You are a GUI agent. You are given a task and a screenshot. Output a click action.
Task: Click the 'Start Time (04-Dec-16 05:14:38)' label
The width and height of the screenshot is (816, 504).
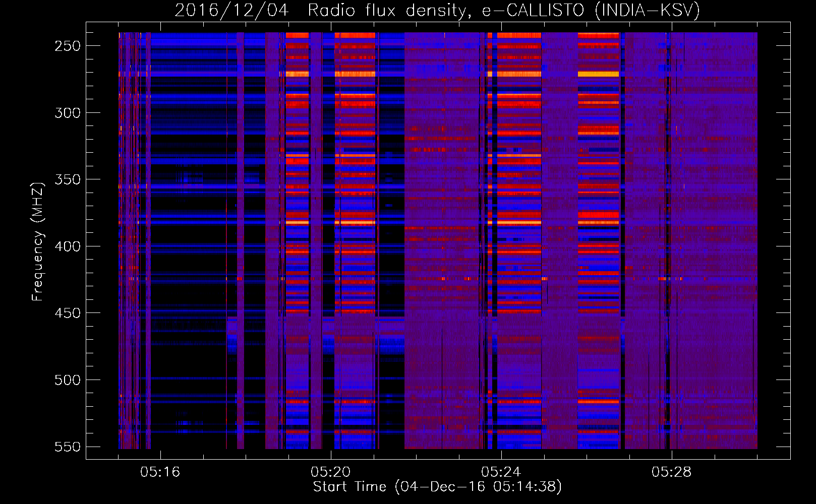pyautogui.click(x=437, y=487)
